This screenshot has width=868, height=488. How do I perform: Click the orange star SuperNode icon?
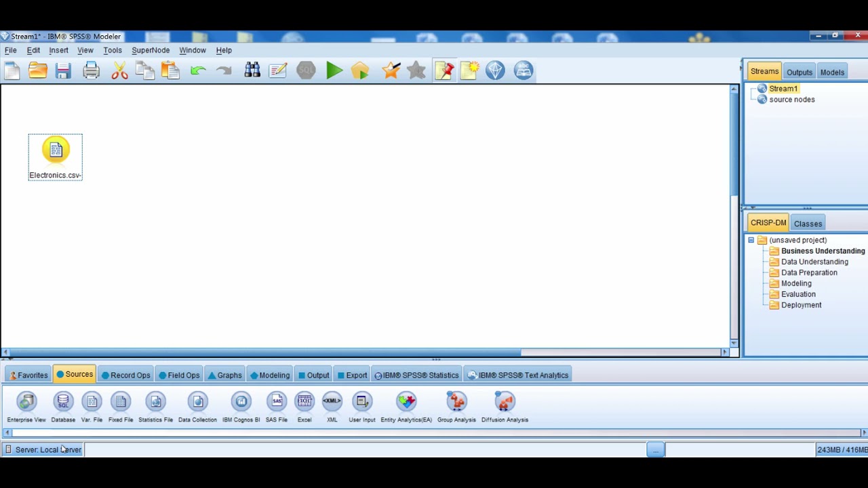[391, 70]
